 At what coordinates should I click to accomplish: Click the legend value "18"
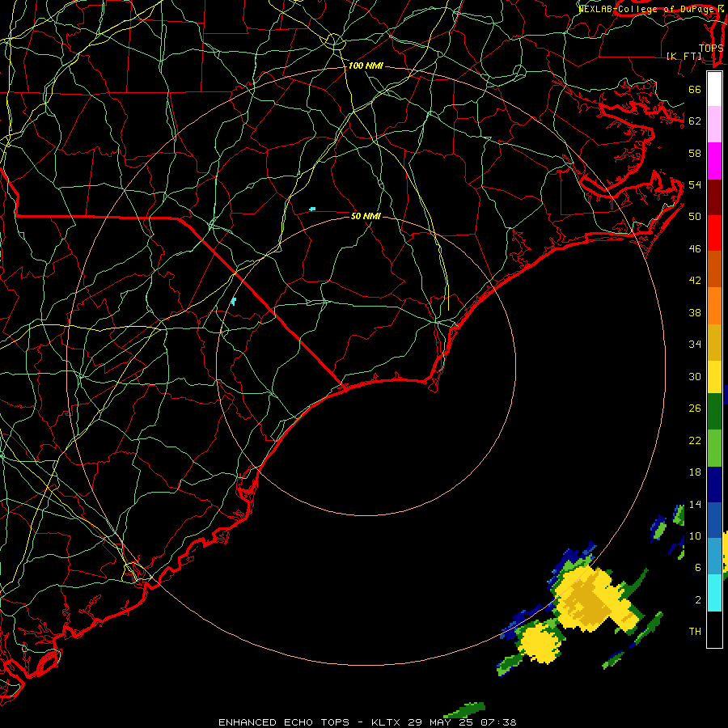tap(695, 472)
